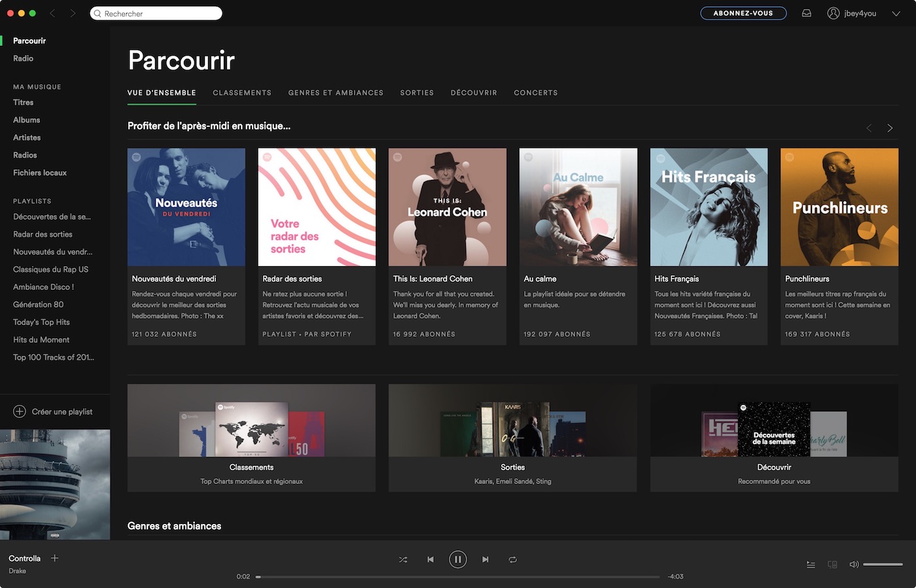
Task: Open the Votre radar des sorties cover
Action: coord(317,207)
